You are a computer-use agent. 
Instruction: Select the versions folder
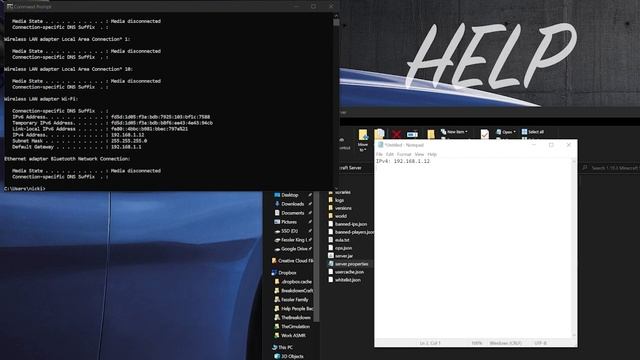(343, 208)
